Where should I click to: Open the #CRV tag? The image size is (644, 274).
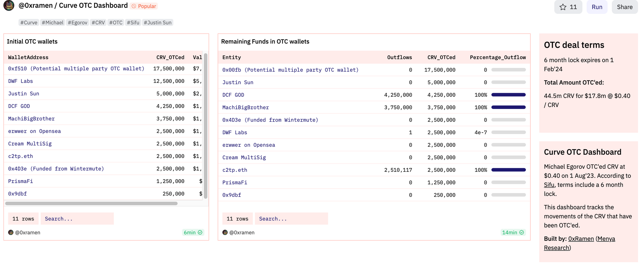coord(98,23)
